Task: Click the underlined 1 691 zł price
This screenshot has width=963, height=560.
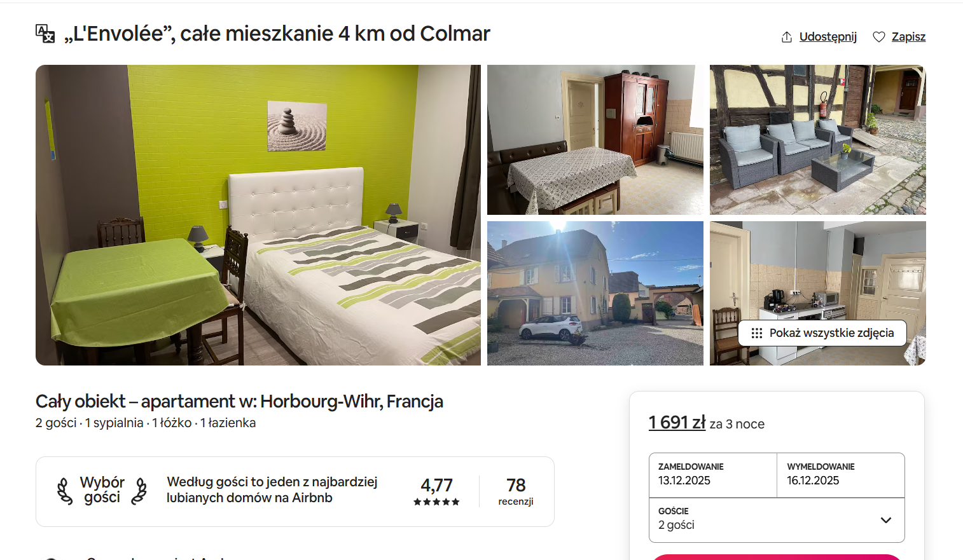Action: pyautogui.click(x=677, y=423)
